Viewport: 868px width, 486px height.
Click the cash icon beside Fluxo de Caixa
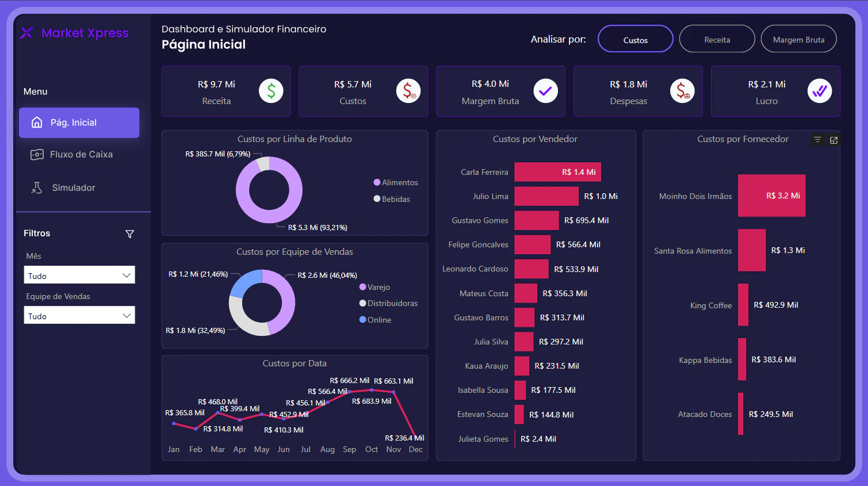coord(37,154)
